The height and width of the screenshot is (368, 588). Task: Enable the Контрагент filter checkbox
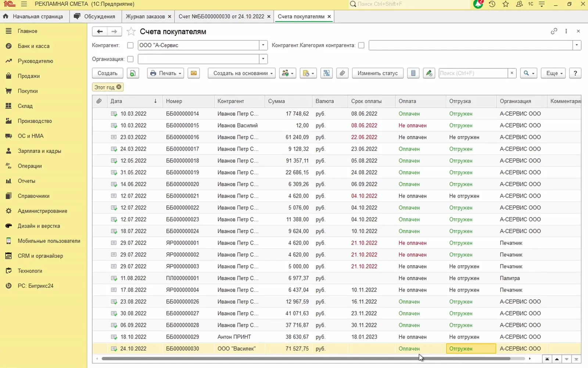point(130,45)
